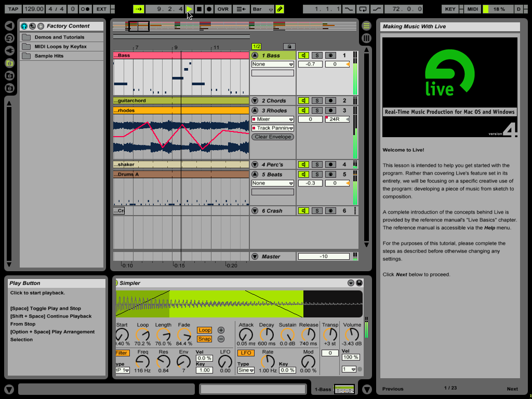Toggle the browser Preview headphone icon

click(24, 26)
